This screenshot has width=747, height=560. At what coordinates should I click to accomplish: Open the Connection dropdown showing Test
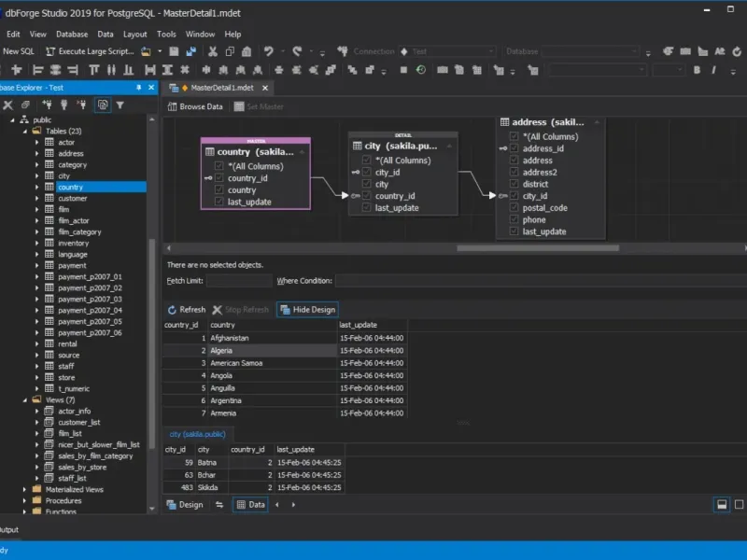(x=447, y=51)
